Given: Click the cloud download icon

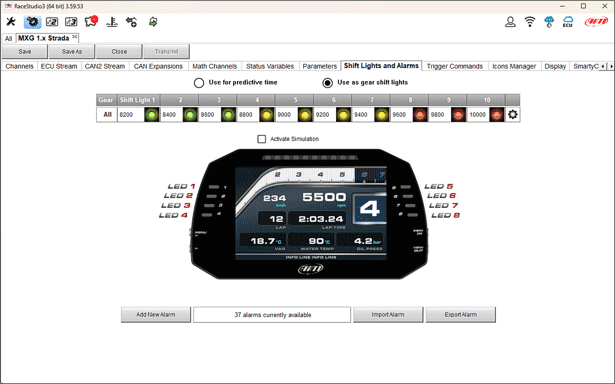Looking at the screenshot, I should tap(549, 22).
